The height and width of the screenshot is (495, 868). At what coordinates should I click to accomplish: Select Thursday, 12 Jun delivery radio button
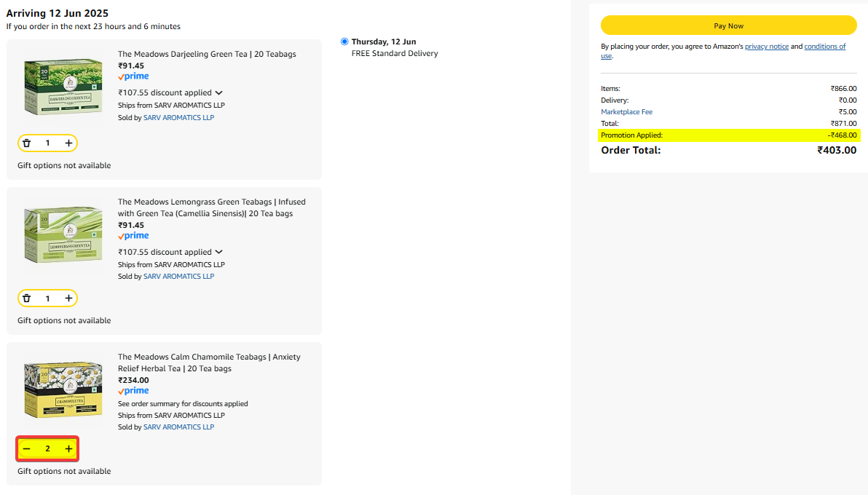(344, 41)
